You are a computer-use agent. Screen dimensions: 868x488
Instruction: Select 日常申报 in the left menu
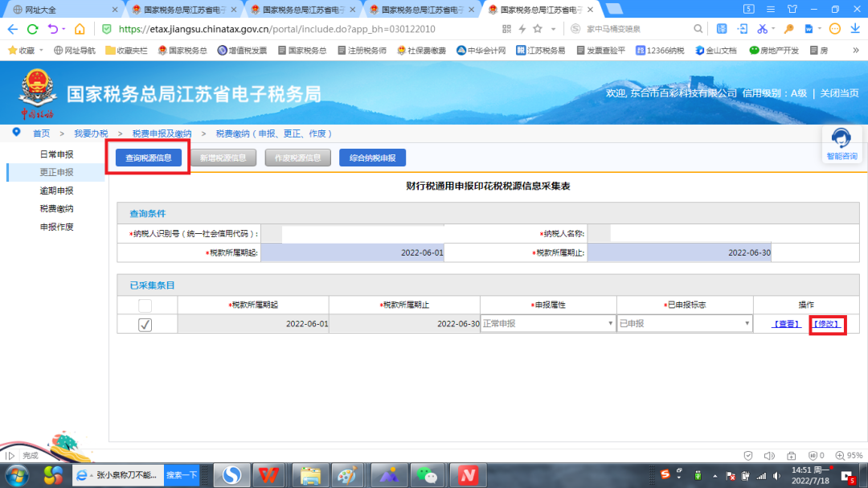pyautogui.click(x=56, y=154)
